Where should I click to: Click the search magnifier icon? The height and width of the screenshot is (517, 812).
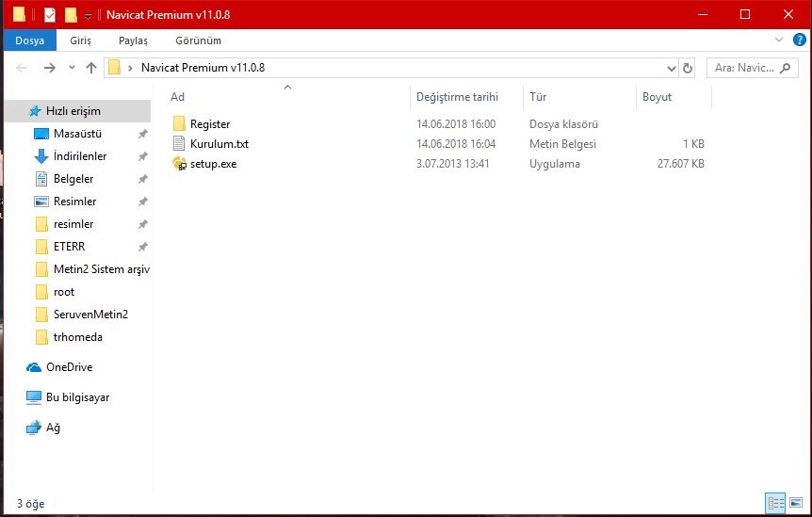[x=785, y=68]
